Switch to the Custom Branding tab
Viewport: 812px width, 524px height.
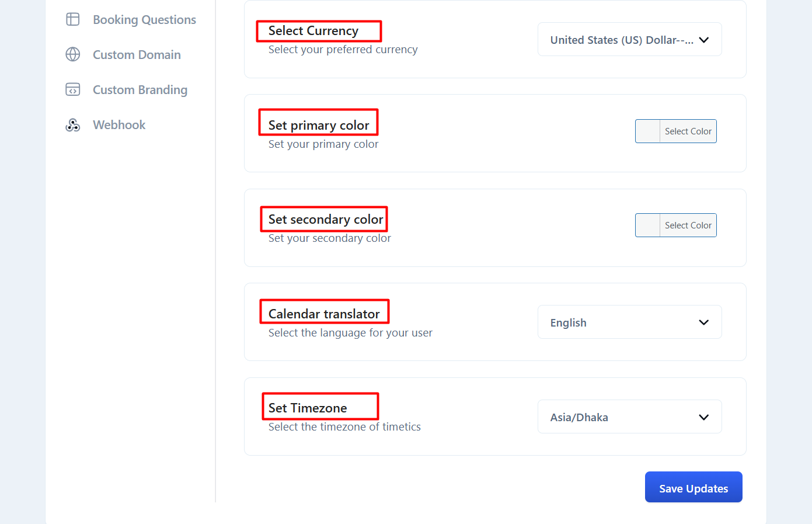tap(140, 90)
